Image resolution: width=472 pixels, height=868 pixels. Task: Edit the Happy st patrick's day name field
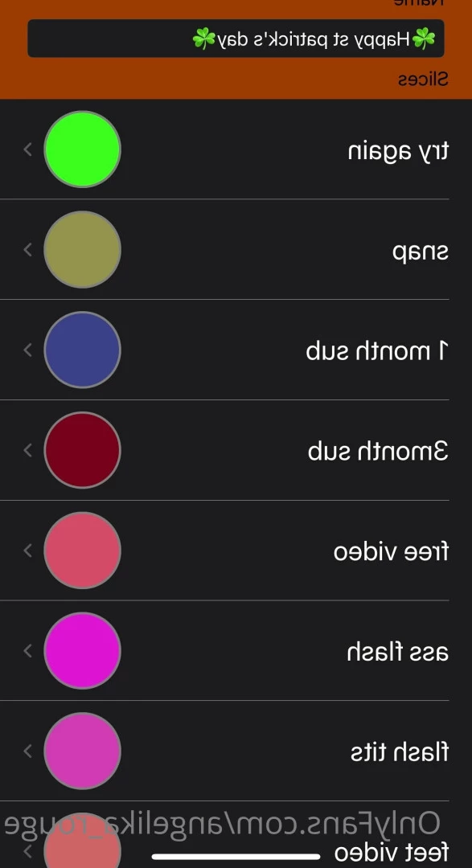coord(236,39)
